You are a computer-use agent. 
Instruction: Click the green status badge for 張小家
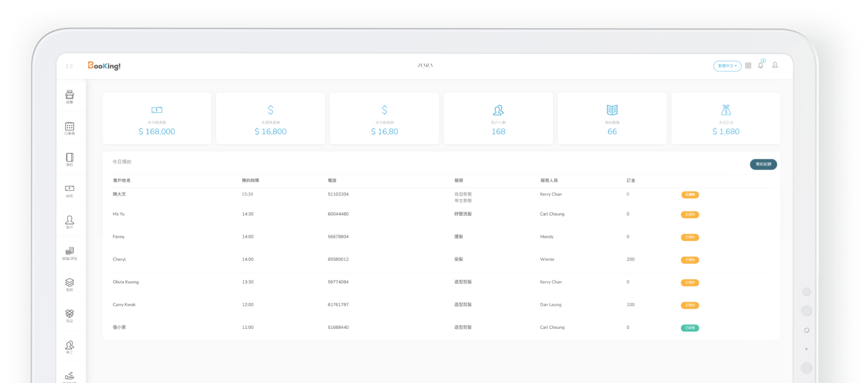click(x=690, y=328)
